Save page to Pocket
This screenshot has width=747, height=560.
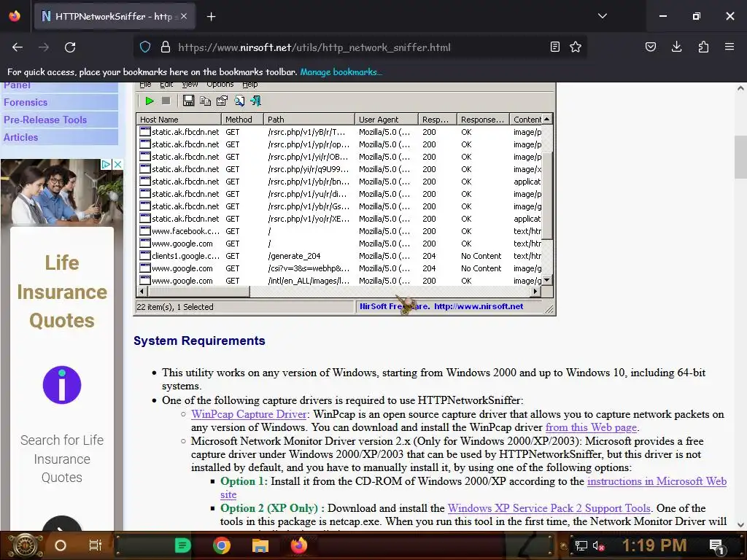650,47
